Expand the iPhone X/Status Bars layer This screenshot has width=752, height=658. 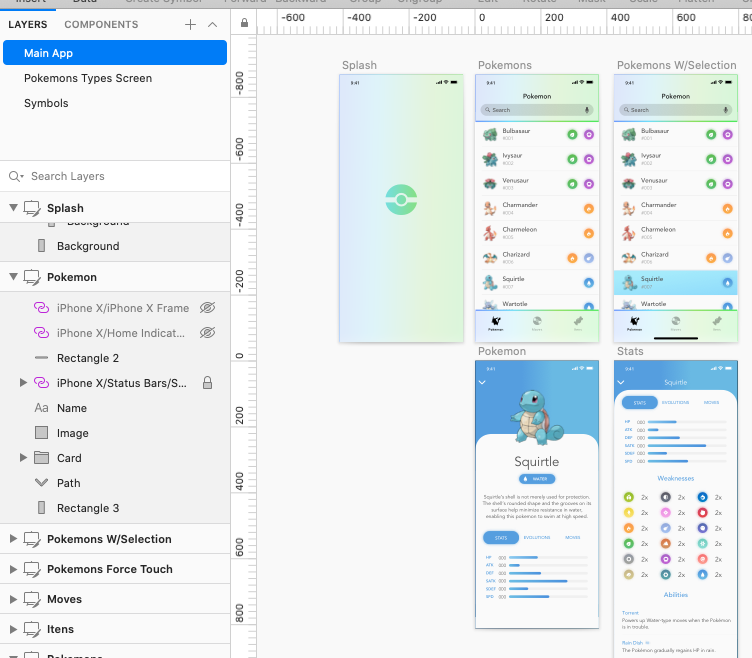[23, 383]
